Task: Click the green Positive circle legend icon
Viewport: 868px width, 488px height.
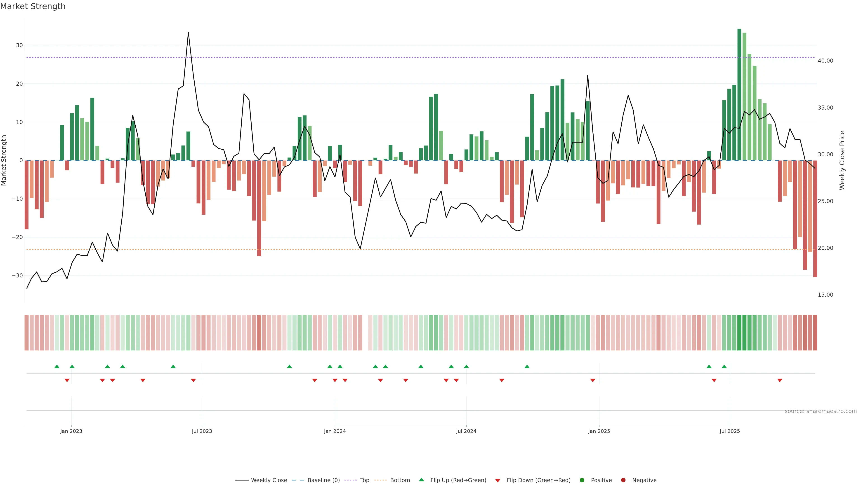Action: (582, 480)
